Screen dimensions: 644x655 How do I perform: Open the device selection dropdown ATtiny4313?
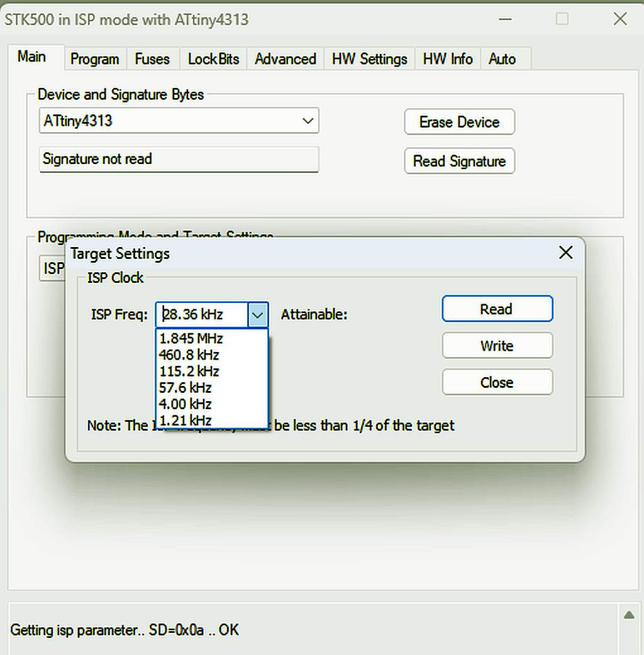coord(179,121)
